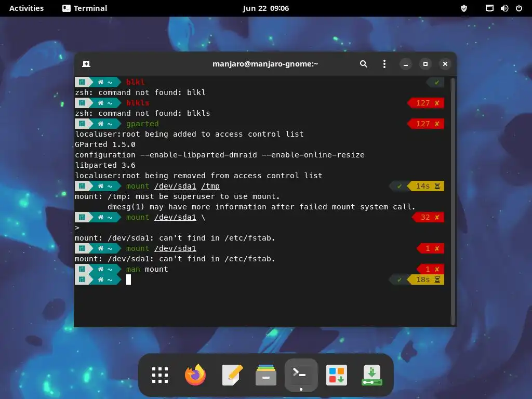This screenshot has width=532, height=399.
Task: Open the terminal search
Action: coord(363,64)
